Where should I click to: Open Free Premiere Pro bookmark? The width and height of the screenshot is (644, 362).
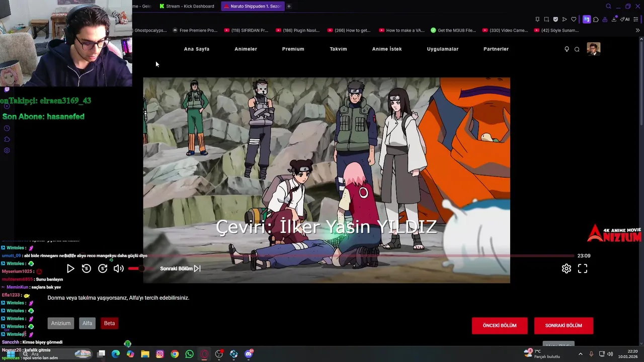pyautogui.click(x=195, y=30)
